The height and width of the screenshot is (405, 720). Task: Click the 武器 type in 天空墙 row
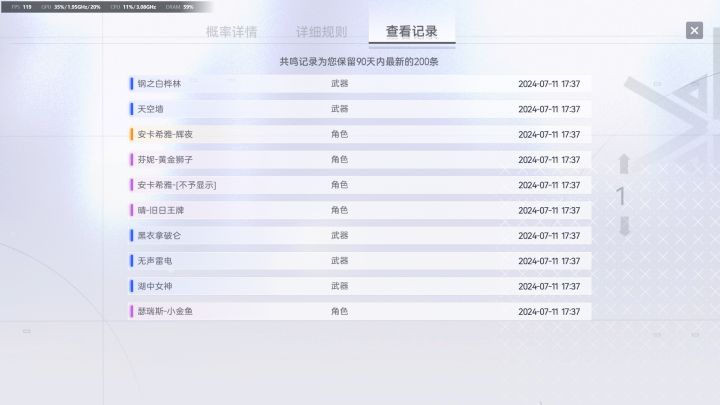click(x=339, y=109)
